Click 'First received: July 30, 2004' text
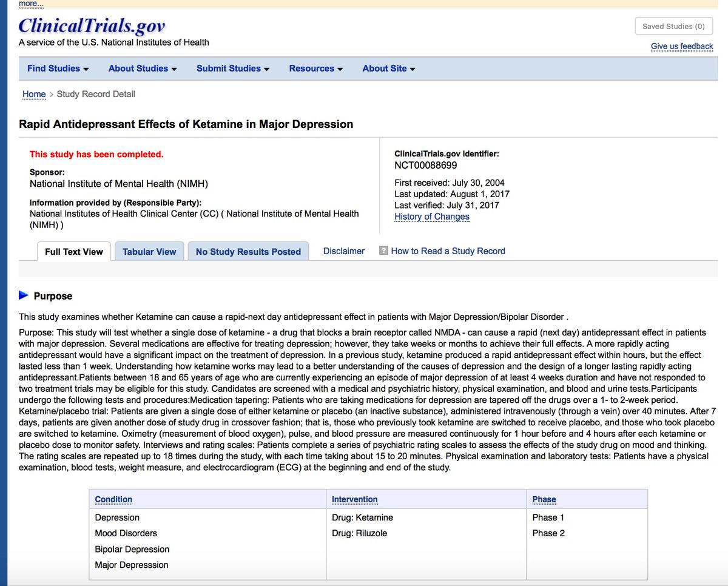This screenshot has height=586, width=728. (450, 183)
